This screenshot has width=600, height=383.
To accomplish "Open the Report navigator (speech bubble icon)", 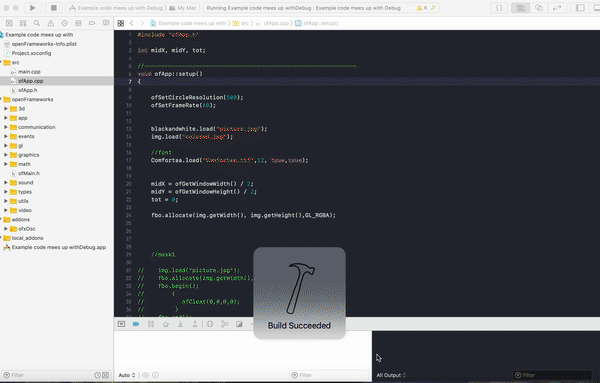I will [x=106, y=23].
